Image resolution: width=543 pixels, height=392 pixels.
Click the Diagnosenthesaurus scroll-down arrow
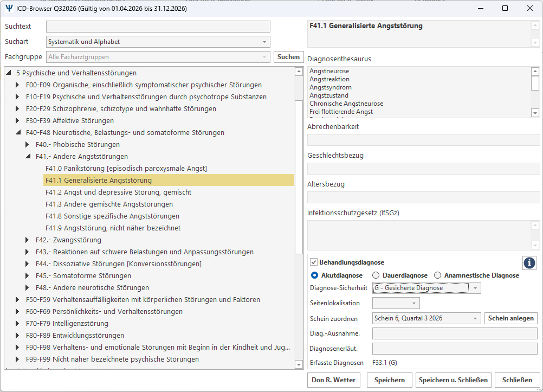click(x=535, y=113)
